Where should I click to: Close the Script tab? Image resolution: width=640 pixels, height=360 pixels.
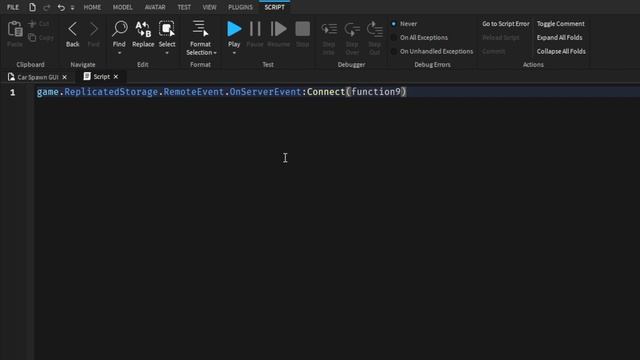pos(116,77)
